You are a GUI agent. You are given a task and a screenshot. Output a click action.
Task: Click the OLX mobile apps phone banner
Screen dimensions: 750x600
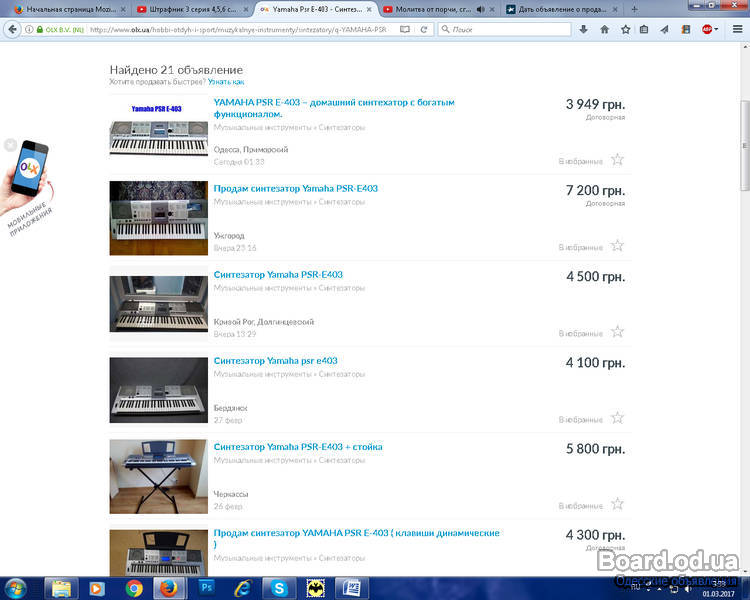[x=26, y=187]
